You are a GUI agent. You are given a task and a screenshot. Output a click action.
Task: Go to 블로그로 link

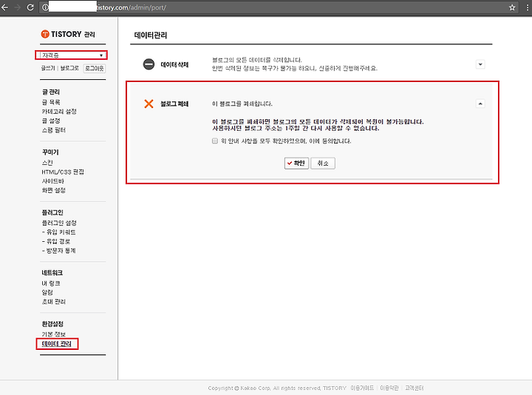pos(69,68)
